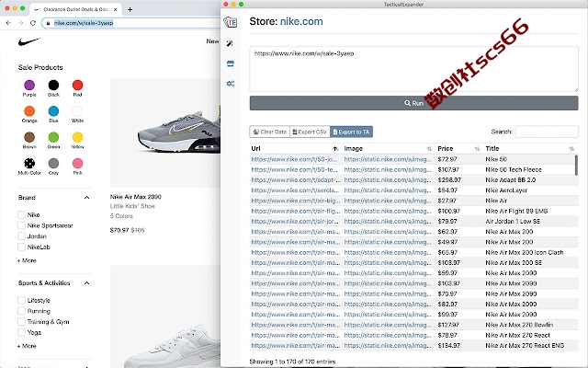
Task: Sort table by Url column
Action: [x=295, y=149]
